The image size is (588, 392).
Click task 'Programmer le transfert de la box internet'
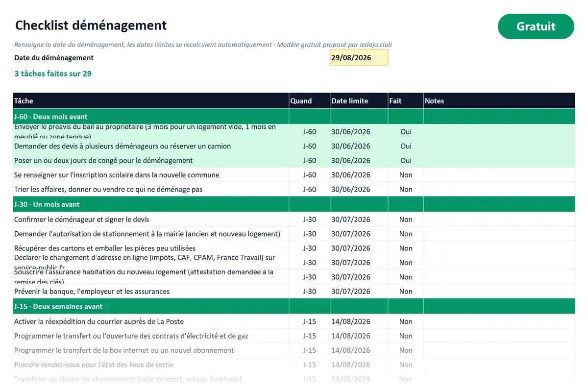124,350
